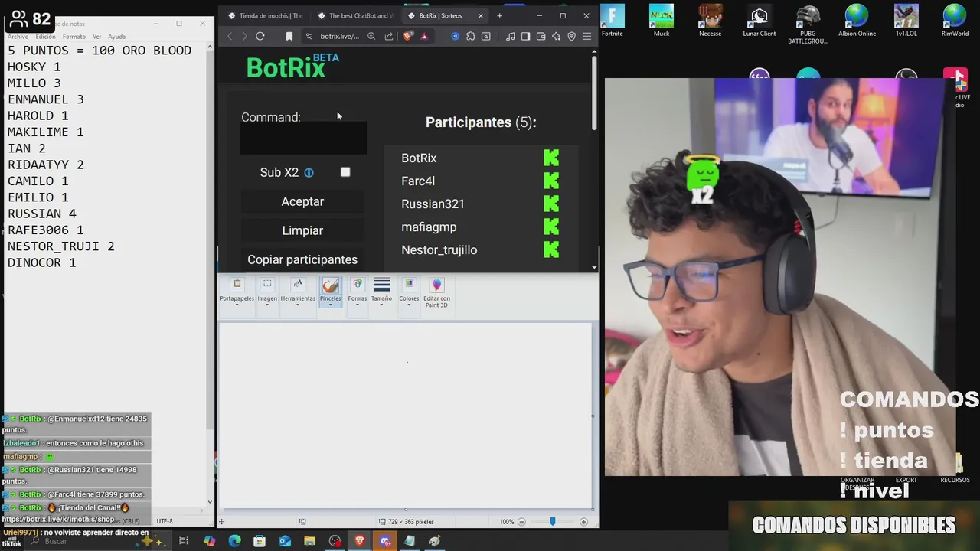Click the Paint zoom in plus button
This screenshot has width=980, height=551.
(583, 522)
